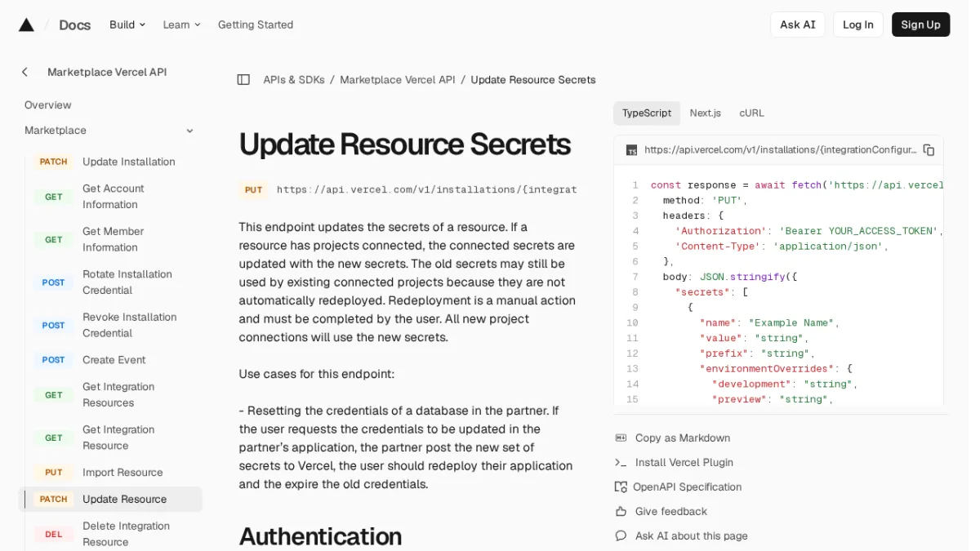Click the Log In button
Screen dimensions: 980x551
[858, 24]
